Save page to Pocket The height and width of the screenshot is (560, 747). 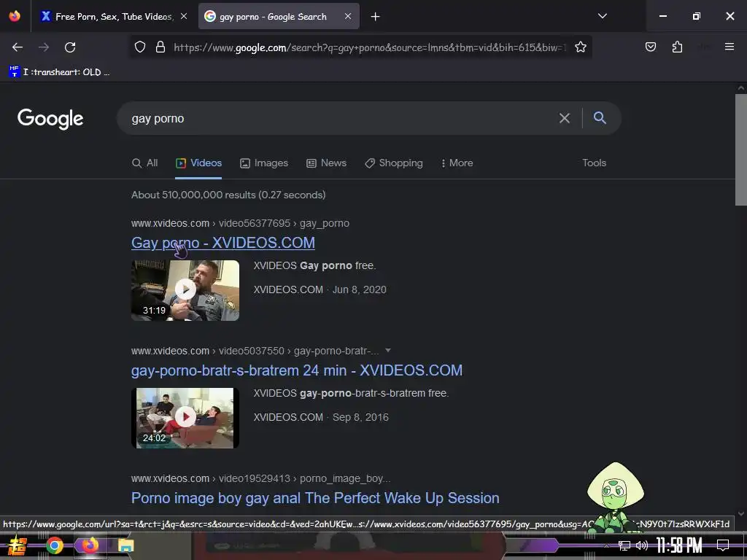pyautogui.click(x=650, y=47)
